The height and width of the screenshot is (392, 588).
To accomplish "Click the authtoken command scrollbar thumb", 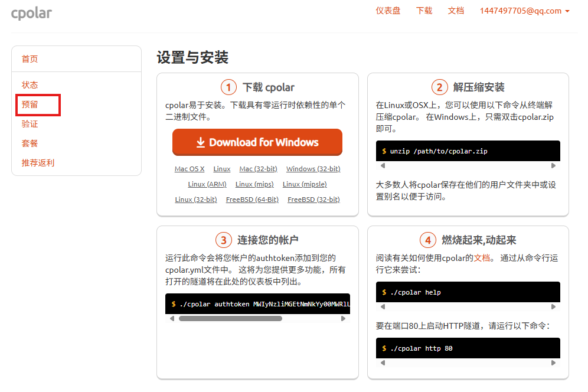I will pos(231,318).
